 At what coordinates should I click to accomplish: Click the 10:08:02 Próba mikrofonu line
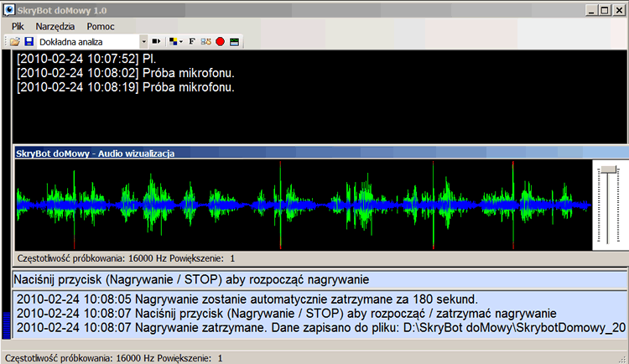(x=126, y=73)
